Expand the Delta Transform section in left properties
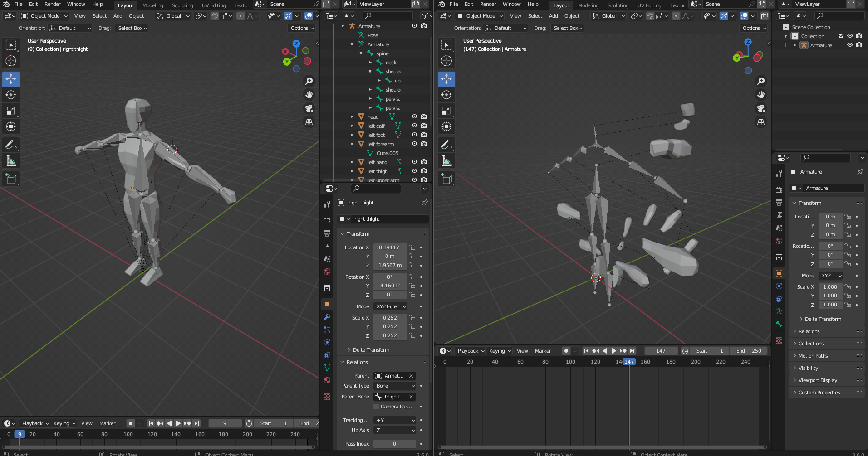 coord(371,350)
